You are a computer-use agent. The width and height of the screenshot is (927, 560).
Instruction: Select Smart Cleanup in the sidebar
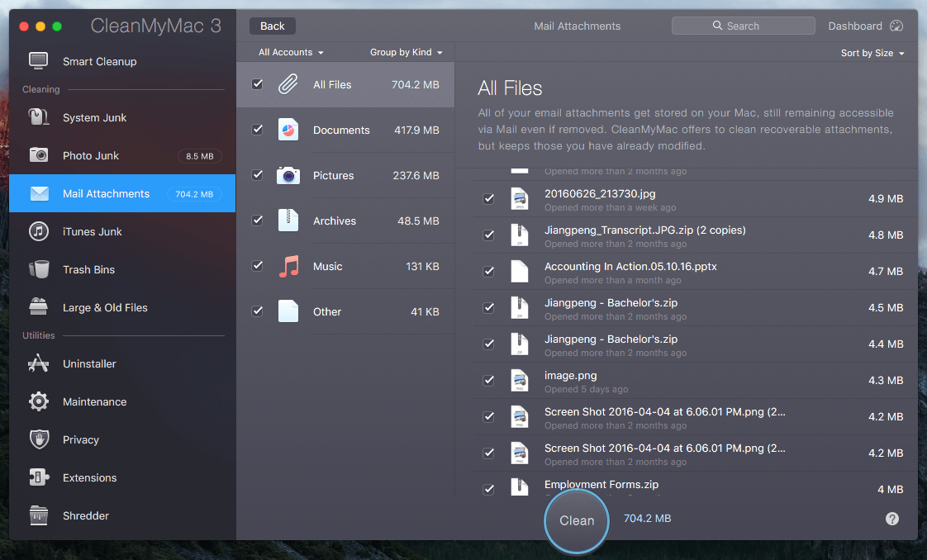[x=122, y=61]
